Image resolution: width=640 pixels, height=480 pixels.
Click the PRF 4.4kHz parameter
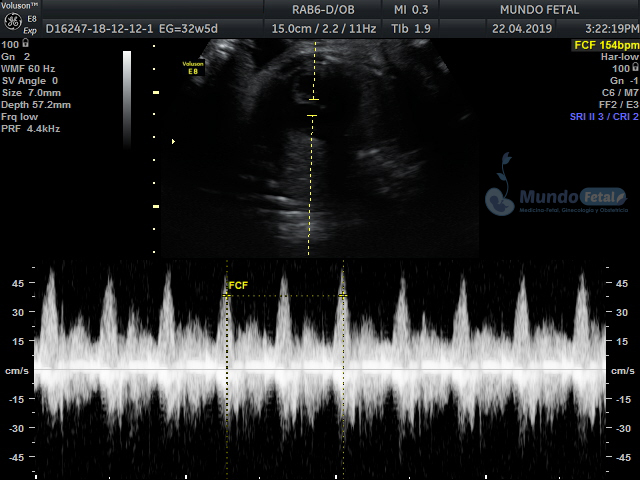[x=32, y=129]
